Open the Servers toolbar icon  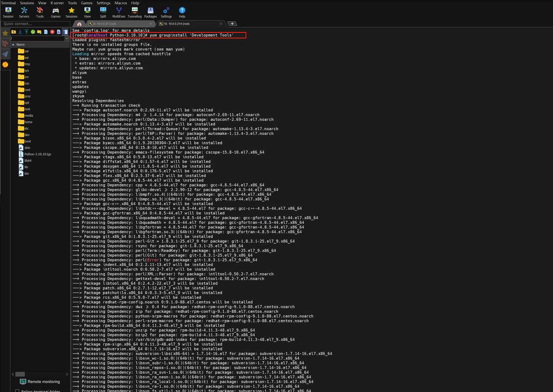[x=24, y=12]
